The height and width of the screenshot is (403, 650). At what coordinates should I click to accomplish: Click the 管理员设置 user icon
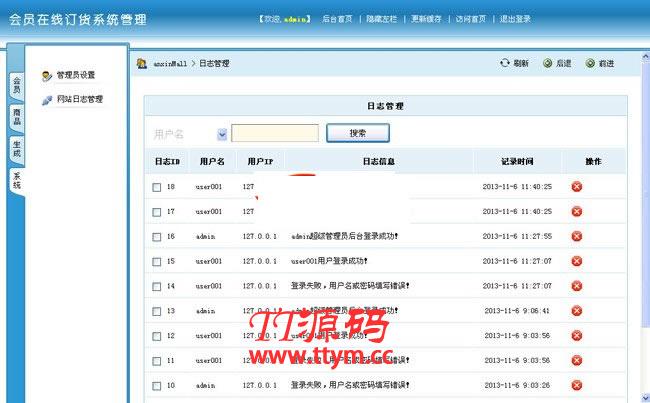tap(47, 76)
